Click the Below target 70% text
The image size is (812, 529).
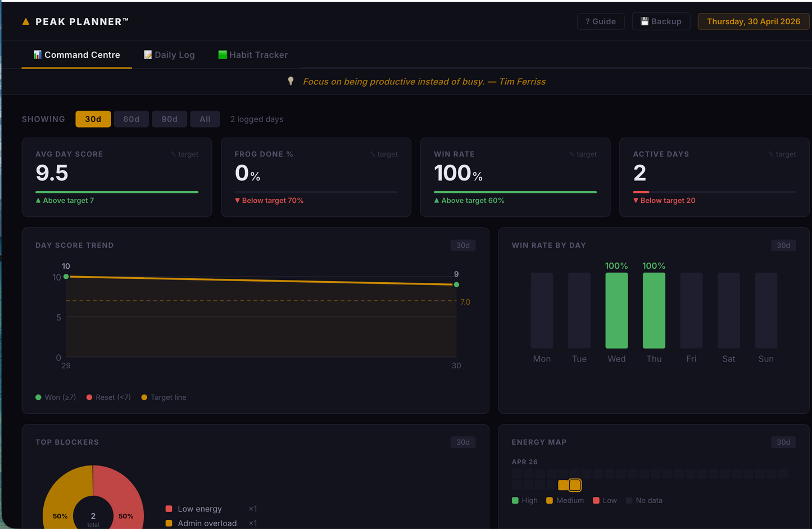[x=269, y=201]
